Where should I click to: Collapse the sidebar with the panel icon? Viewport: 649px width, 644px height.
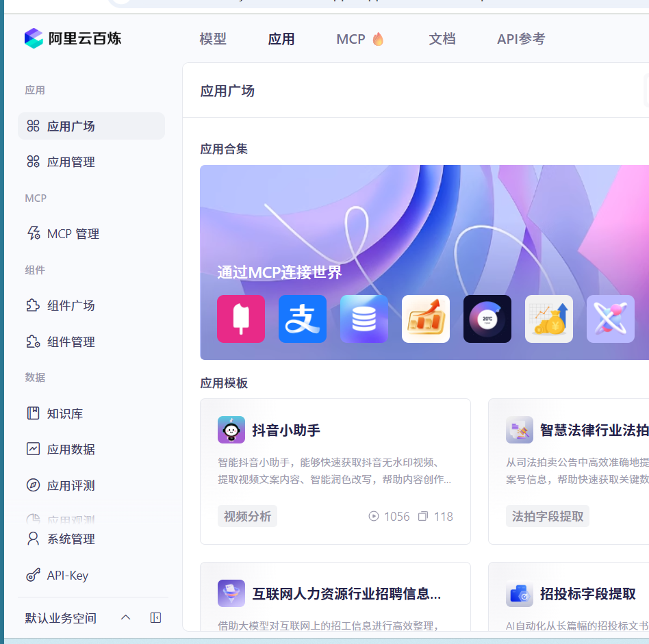(155, 617)
